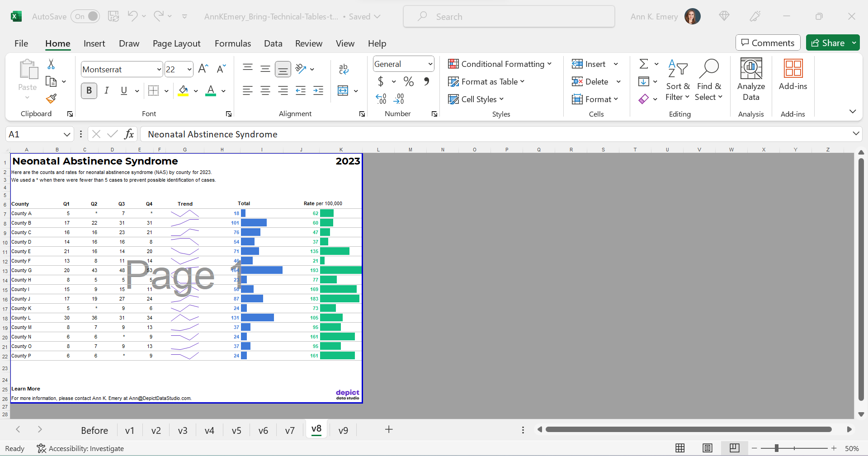The width and height of the screenshot is (868, 456).
Task: Open the Comments button
Action: (768, 43)
